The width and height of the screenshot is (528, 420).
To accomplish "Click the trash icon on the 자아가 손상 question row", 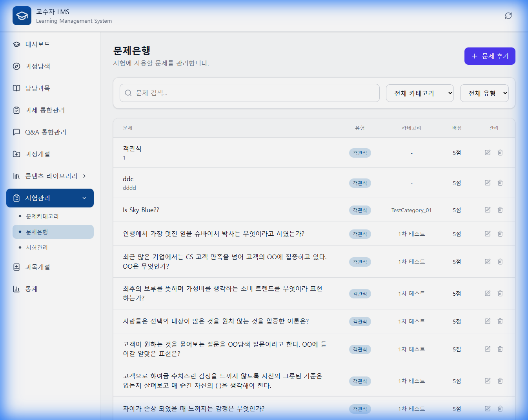I will click(x=500, y=409).
